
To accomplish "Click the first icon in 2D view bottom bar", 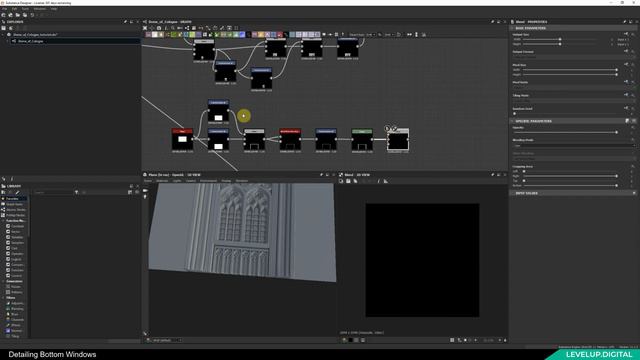I will [344, 340].
